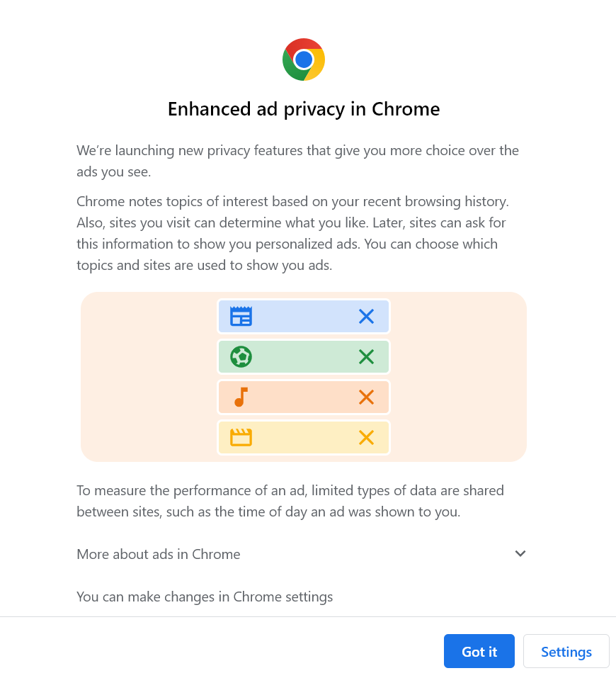
Task: Click the You can make changes text
Action: click(205, 597)
